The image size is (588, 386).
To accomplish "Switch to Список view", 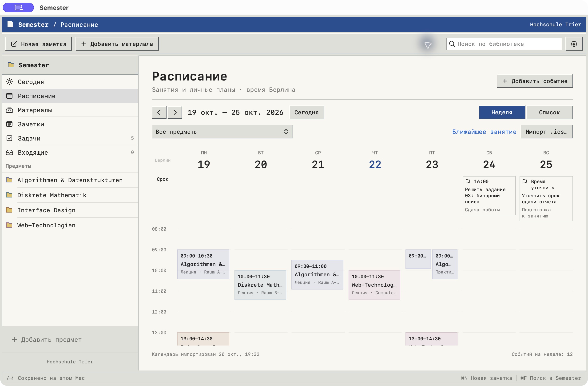I will pos(549,113).
